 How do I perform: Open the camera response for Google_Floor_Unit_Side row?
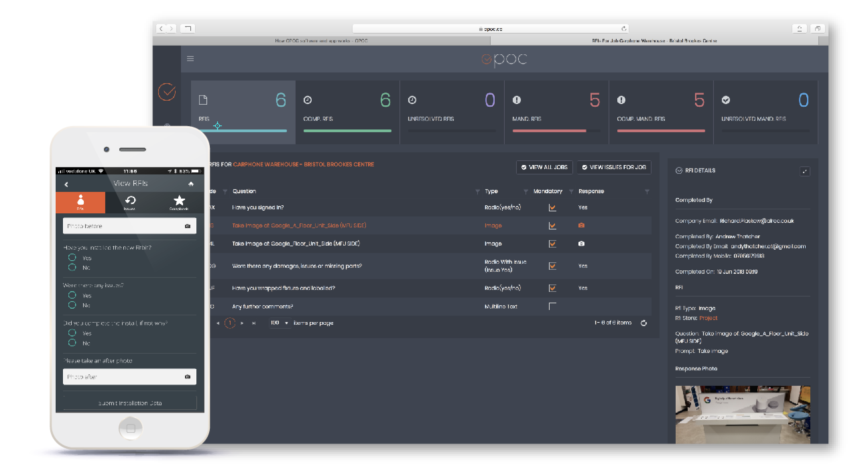point(581,244)
